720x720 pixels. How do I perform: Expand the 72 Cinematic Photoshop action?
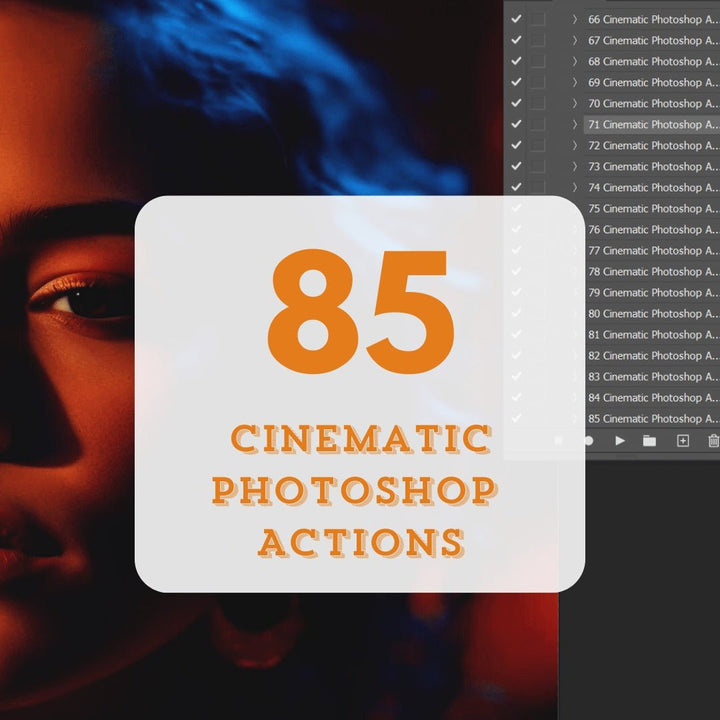[x=575, y=145]
